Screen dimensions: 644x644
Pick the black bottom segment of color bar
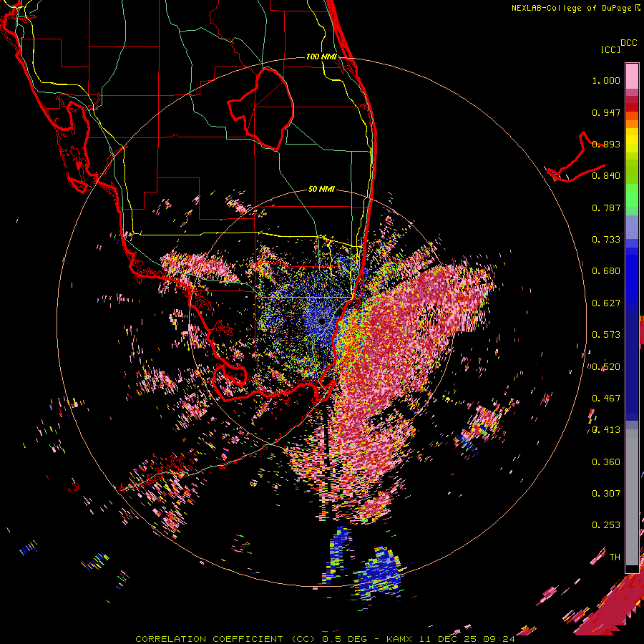(632, 569)
